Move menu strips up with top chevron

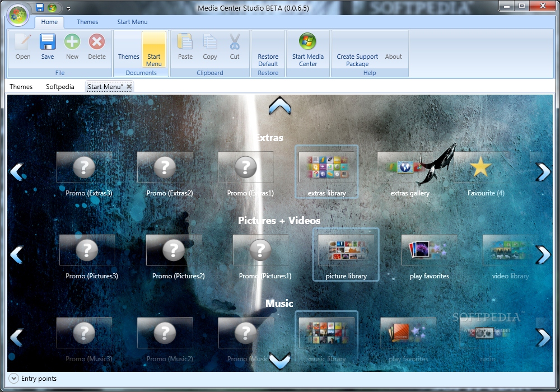[x=279, y=106]
